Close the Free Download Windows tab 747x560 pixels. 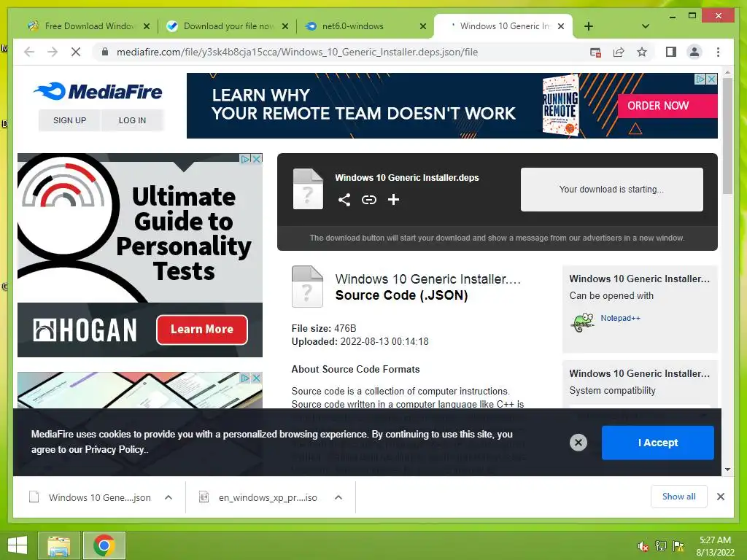coord(146,27)
